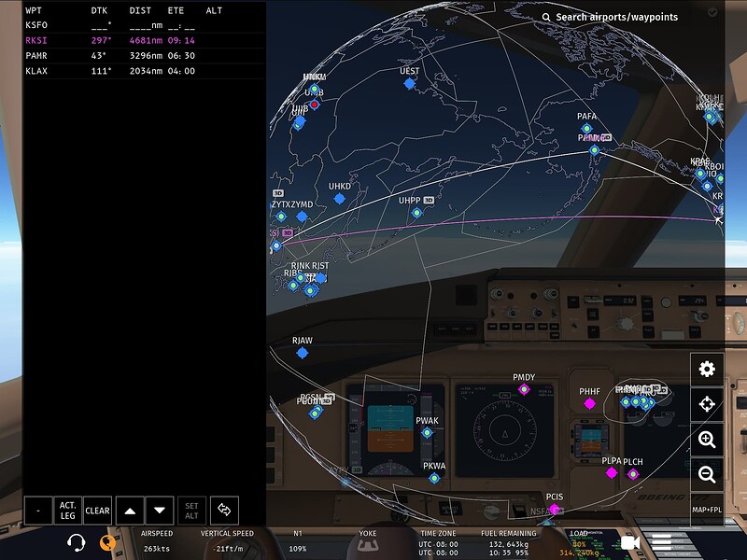Click the DIST column header

(x=140, y=10)
